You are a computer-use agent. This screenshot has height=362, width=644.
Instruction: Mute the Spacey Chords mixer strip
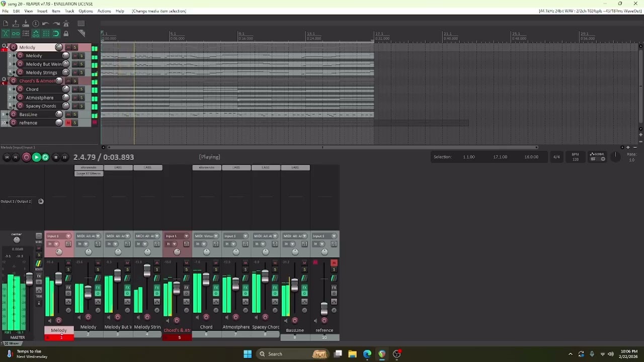point(275,263)
